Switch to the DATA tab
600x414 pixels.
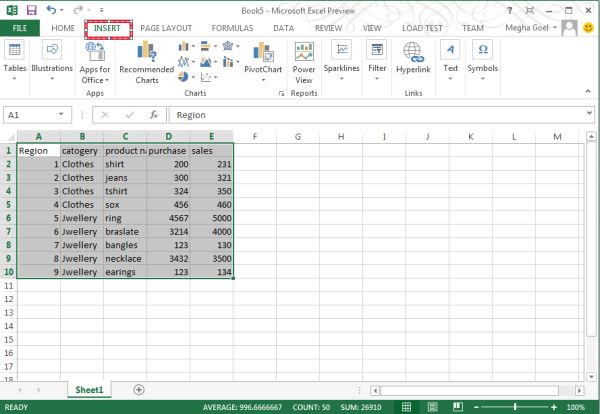[284, 28]
